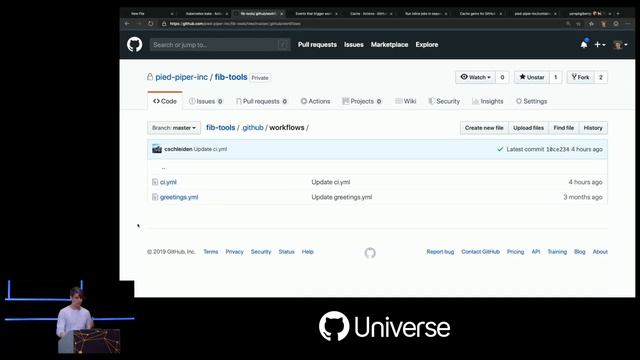Go to fib-tools in the breadcrumb
This screenshot has height=360, width=640.
(220, 127)
